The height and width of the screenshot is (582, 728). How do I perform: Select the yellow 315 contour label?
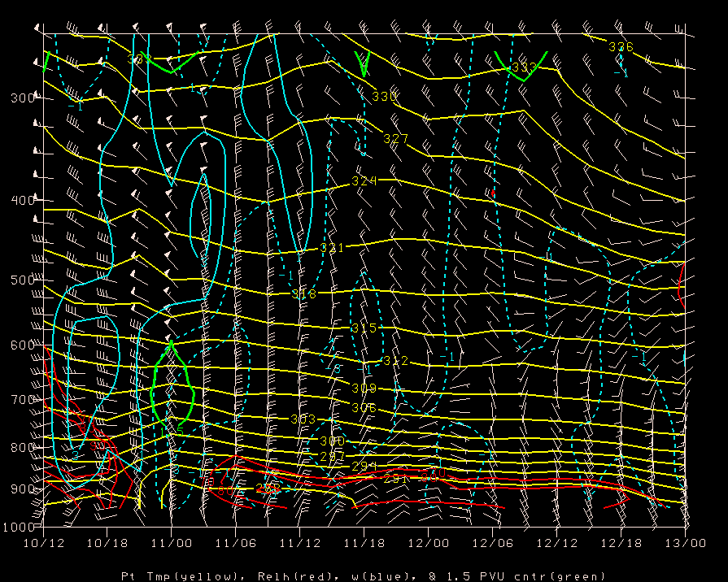pyautogui.click(x=364, y=328)
